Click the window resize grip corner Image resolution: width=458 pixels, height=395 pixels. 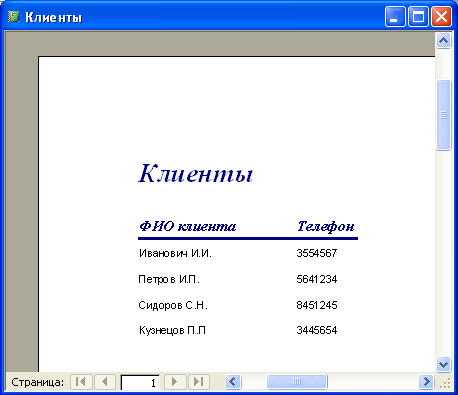[446, 383]
